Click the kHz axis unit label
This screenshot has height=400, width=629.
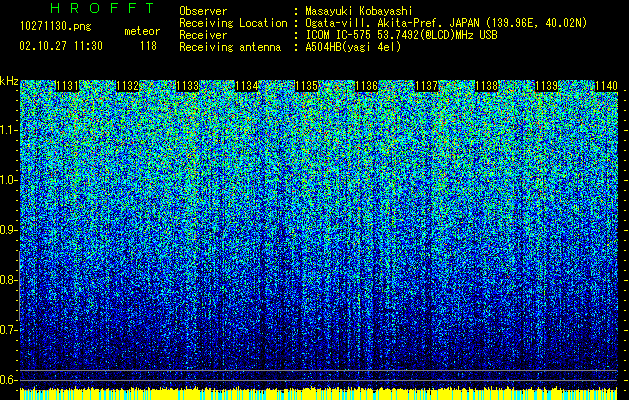[x=9, y=81]
